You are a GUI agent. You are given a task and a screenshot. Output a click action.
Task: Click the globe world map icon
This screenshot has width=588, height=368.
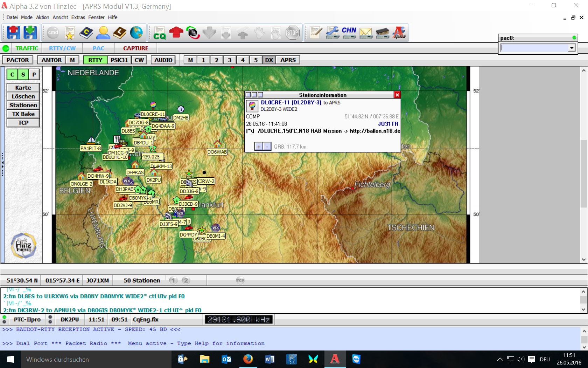[136, 33]
